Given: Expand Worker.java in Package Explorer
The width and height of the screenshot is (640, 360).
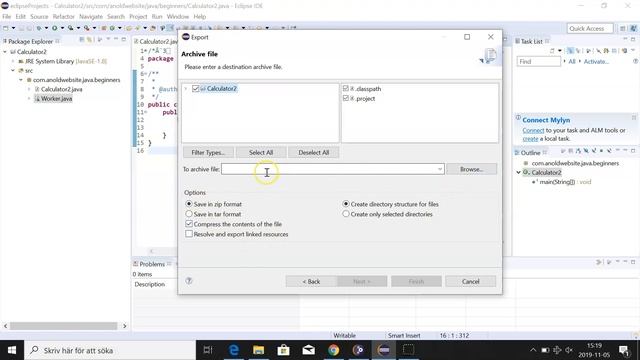Looking at the screenshot, I should coord(29,99).
